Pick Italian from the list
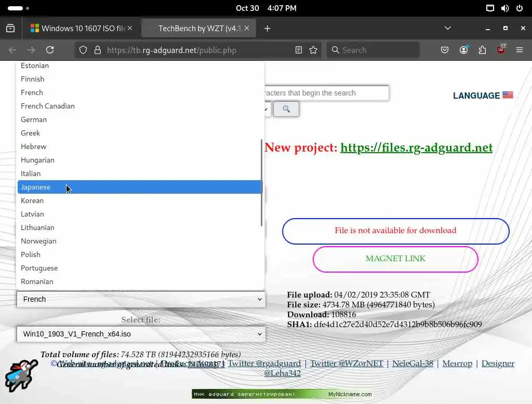The image size is (532, 404). point(140,173)
